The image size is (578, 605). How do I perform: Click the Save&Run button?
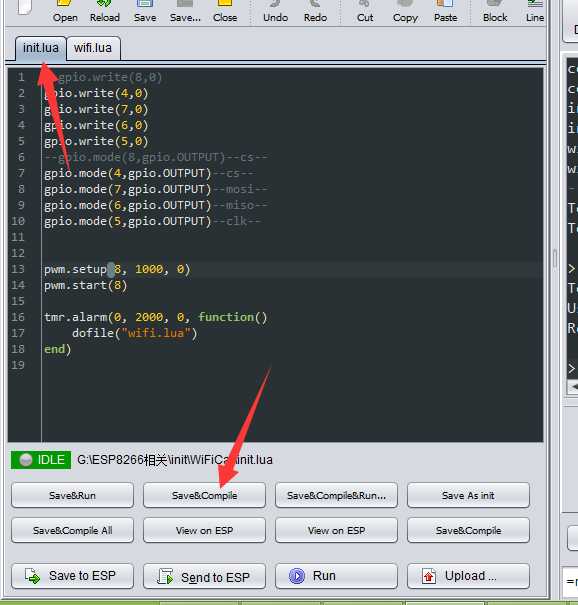pos(73,495)
